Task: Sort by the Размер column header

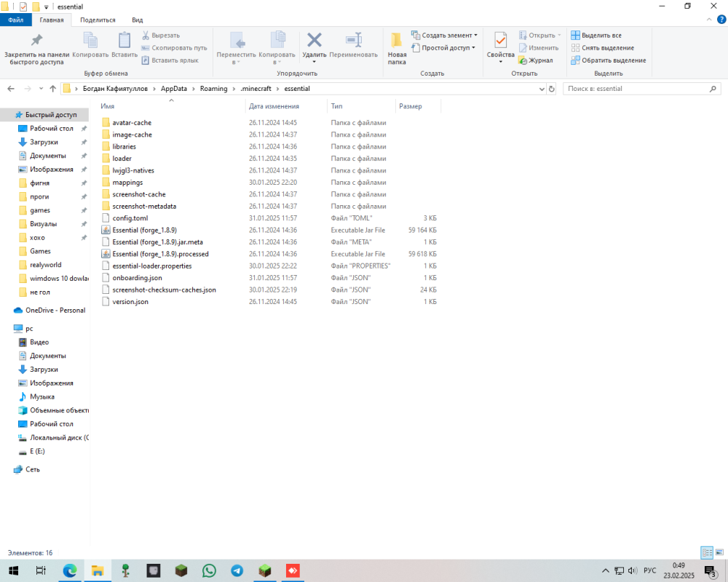Action: tap(417, 106)
